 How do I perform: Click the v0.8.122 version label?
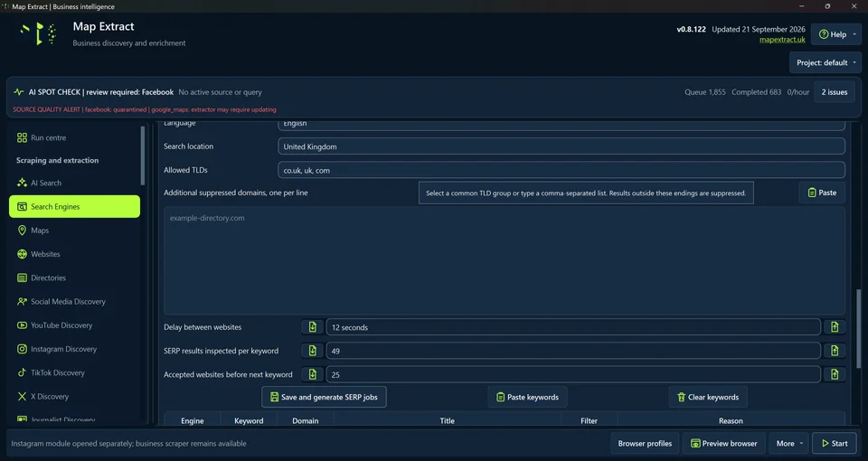point(691,29)
